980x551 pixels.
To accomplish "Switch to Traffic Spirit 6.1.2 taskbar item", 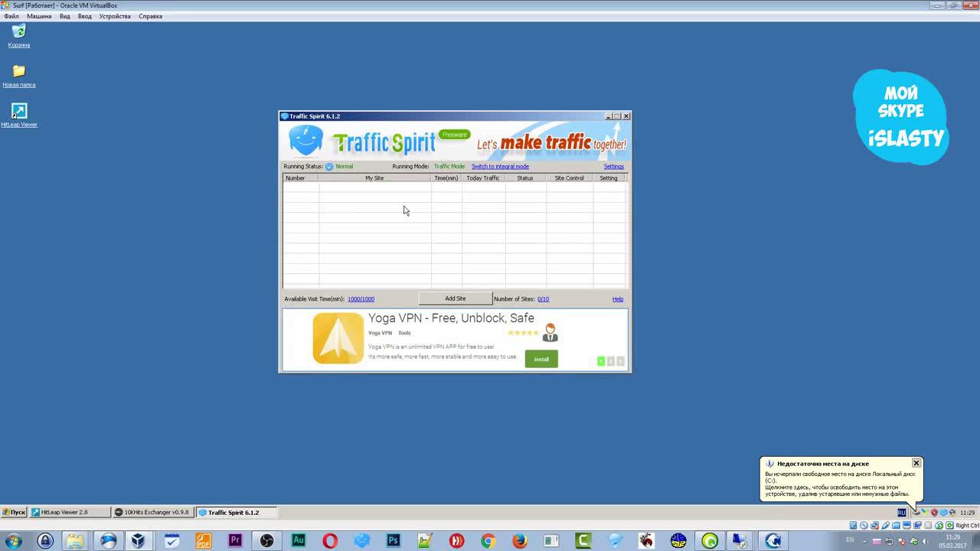I will [x=236, y=512].
